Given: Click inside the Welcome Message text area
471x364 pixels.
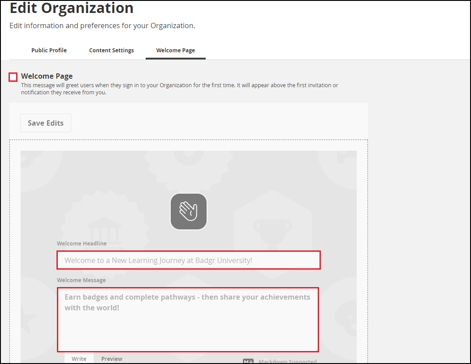Looking at the screenshot, I should [188, 320].
